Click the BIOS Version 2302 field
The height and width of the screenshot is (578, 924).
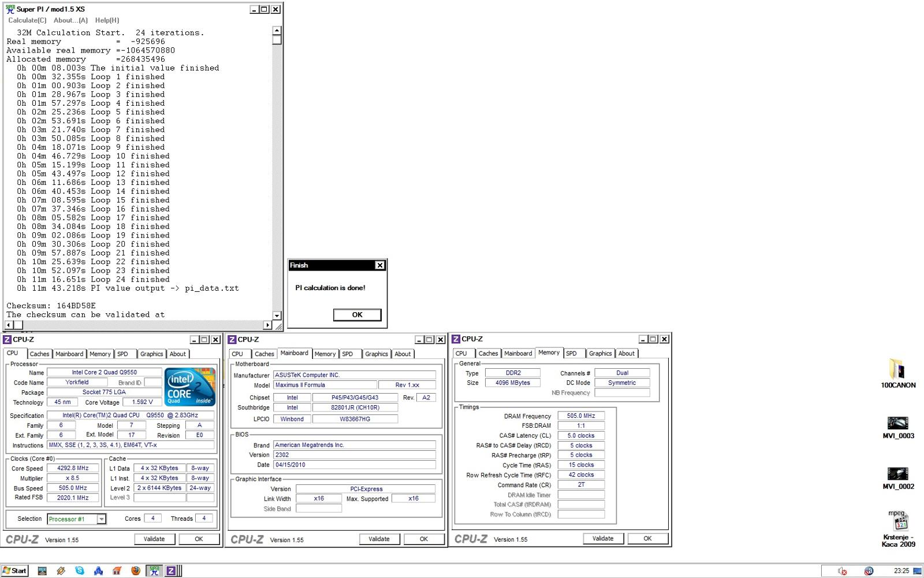pos(355,455)
